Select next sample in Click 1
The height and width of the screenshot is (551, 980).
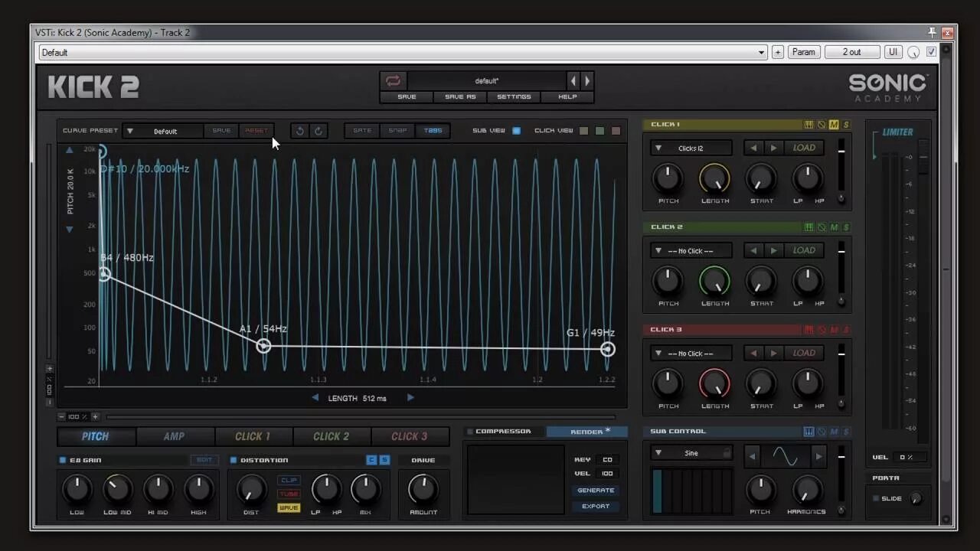(773, 148)
